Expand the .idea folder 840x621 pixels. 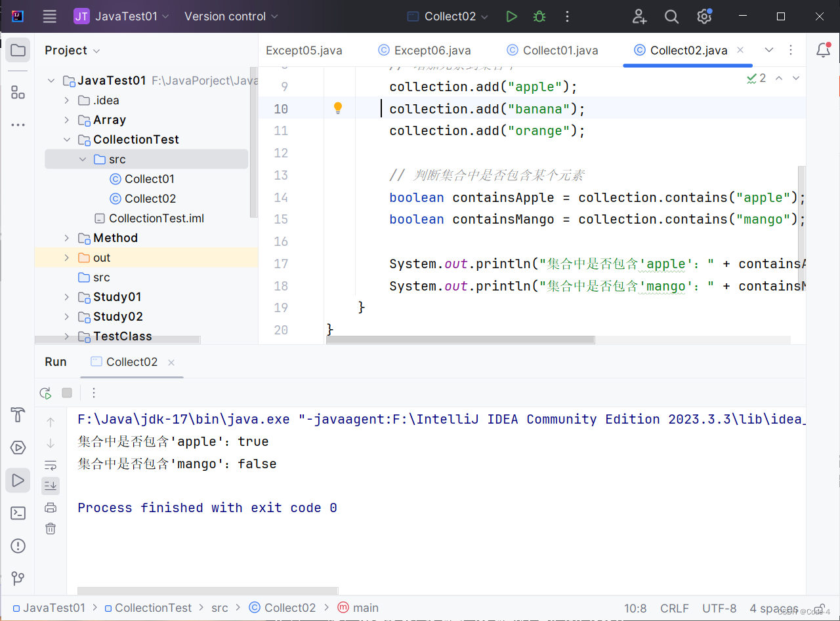tap(67, 100)
